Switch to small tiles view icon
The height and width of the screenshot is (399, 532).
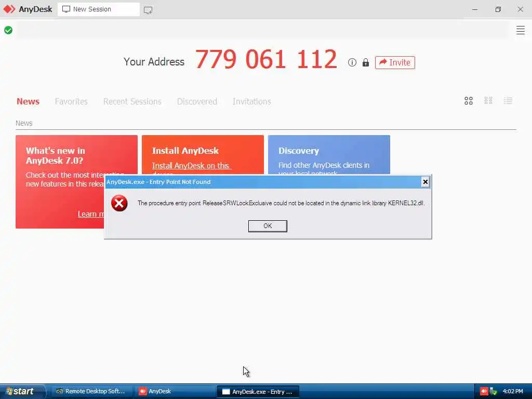coord(488,100)
